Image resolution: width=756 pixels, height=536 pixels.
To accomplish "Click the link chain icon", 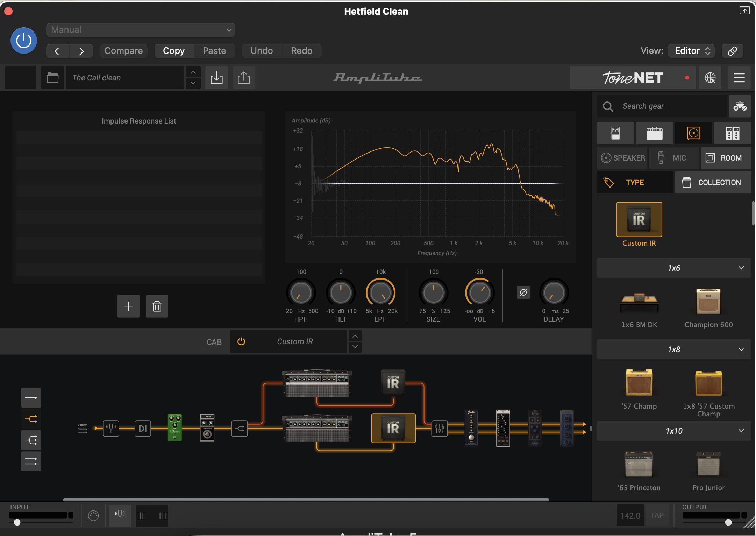I will click(733, 51).
